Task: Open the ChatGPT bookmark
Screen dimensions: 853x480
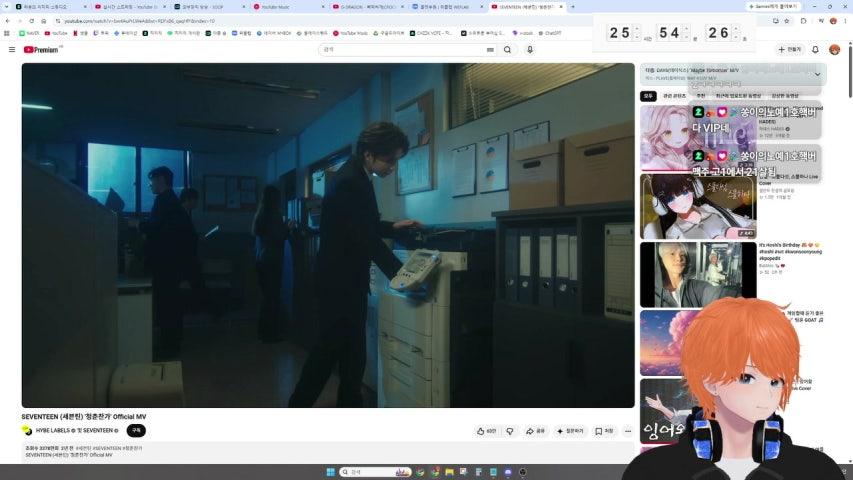Action: point(549,33)
